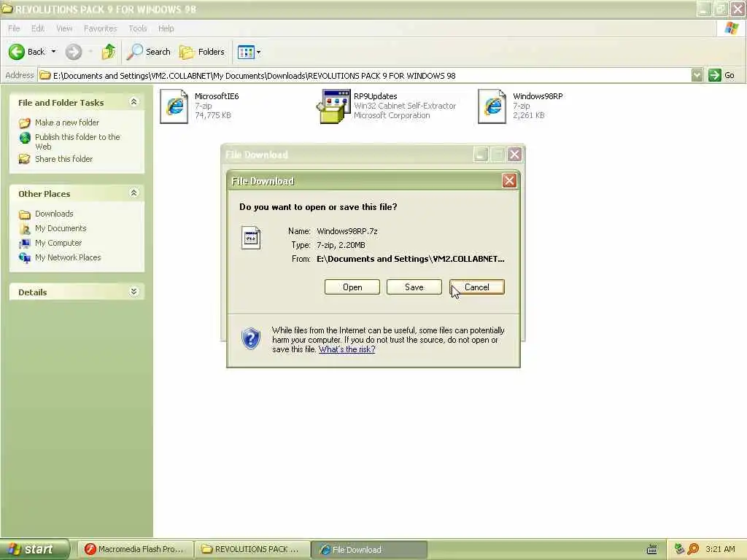Click the What's the risk? link
The width and height of the screenshot is (747, 560).
[x=347, y=349]
